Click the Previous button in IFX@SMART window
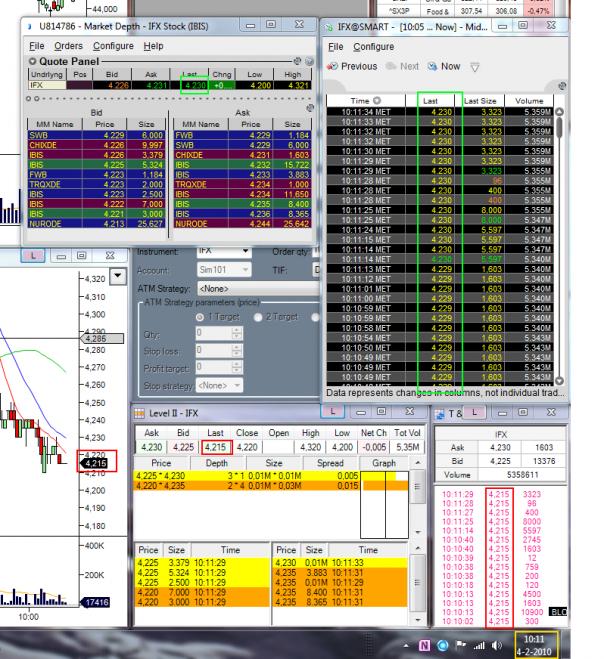Screen dimensions: 604x659 pyautogui.click(x=353, y=66)
